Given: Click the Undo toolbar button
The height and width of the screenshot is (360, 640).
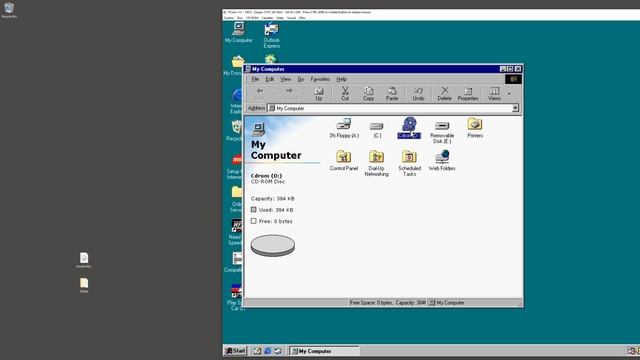Looking at the screenshot, I should [x=418, y=93].
